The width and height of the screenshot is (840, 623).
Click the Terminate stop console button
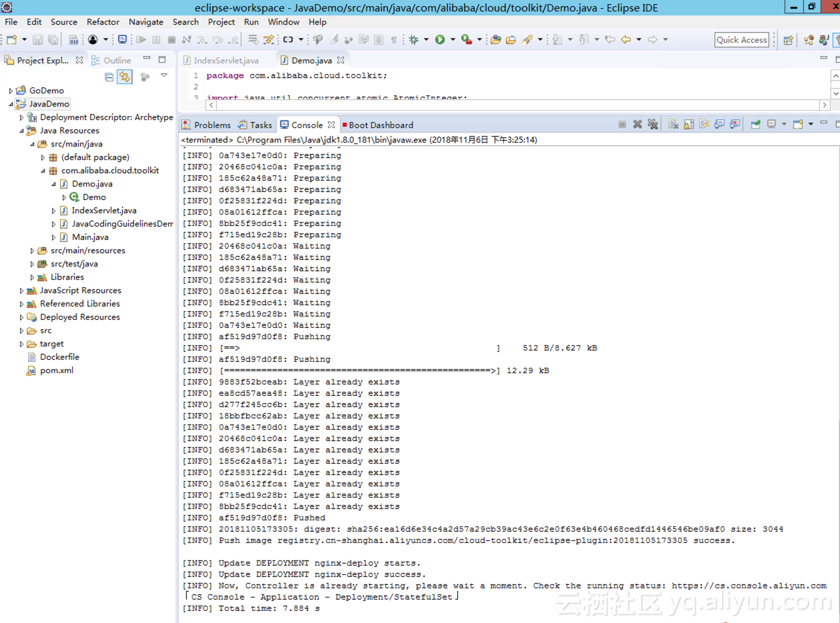coord(622,125)
